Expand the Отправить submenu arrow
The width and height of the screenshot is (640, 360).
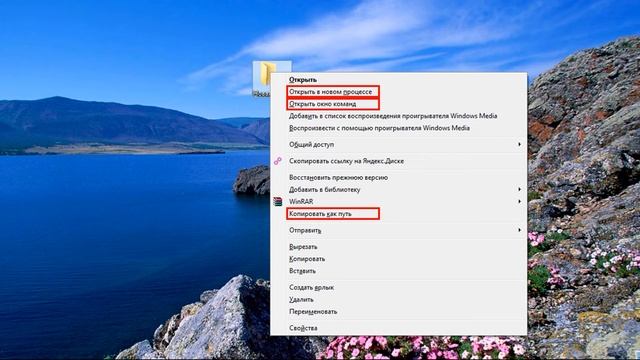(x=519, y=230)
